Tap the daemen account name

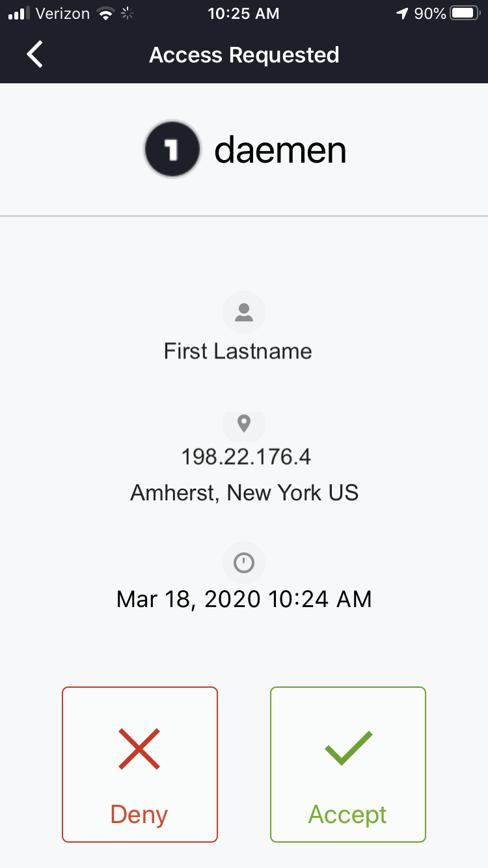(280, 150)
